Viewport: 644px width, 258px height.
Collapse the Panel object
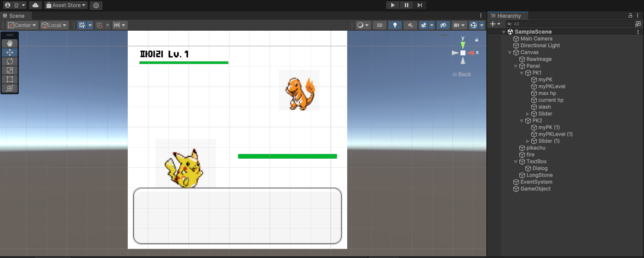coord(516,66)
